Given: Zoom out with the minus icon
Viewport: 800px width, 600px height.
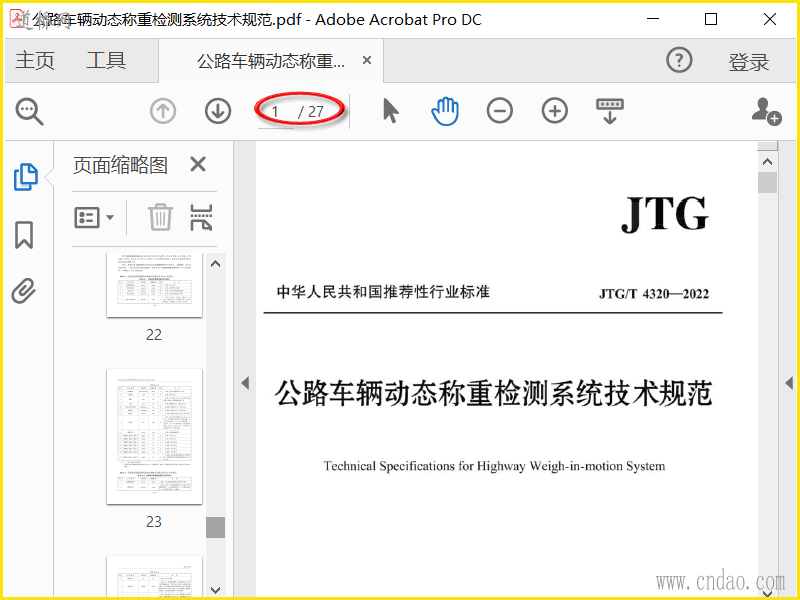Looking at the screenshot, I should point(499,111).
